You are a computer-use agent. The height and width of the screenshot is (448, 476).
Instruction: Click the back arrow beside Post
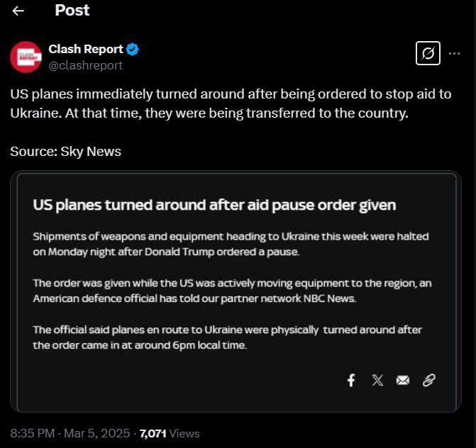coord(18,11)
